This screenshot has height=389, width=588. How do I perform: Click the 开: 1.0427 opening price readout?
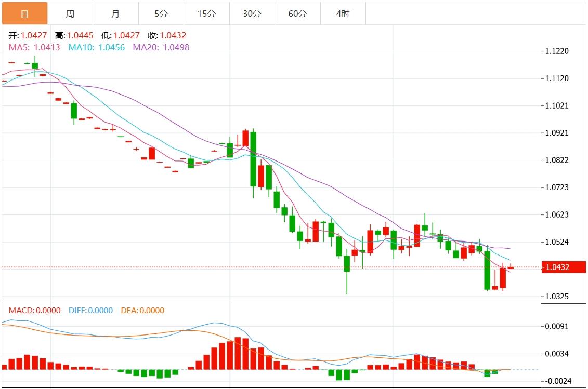[28, 36]
